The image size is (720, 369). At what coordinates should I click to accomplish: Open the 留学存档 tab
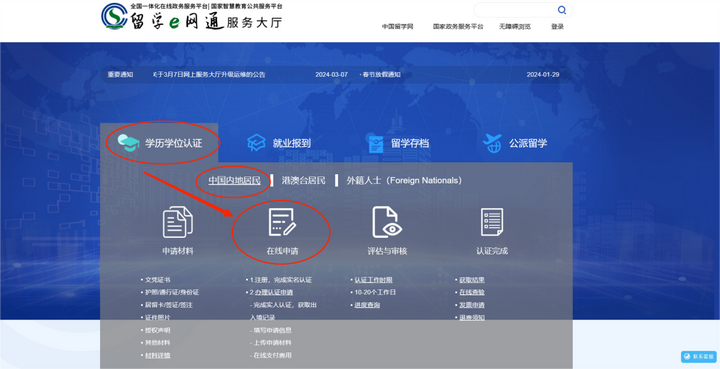coord(399,143)
